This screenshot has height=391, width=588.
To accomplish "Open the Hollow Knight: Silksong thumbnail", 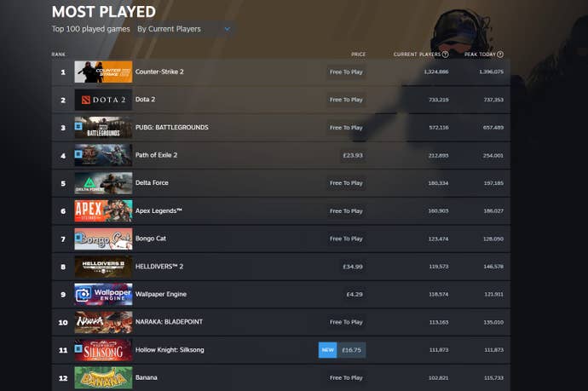I will pyautogui.click(x=103, y=350).
